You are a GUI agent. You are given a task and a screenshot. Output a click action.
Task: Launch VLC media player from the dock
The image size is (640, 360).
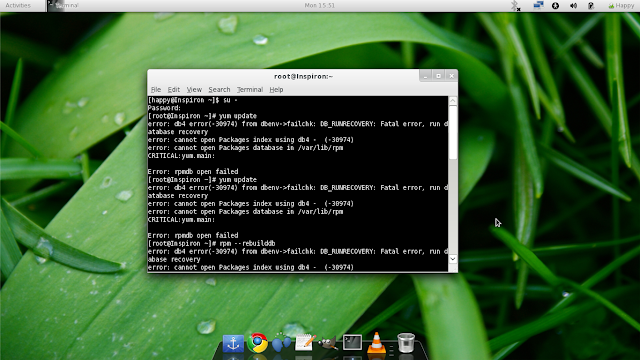[x=376, y=342]
